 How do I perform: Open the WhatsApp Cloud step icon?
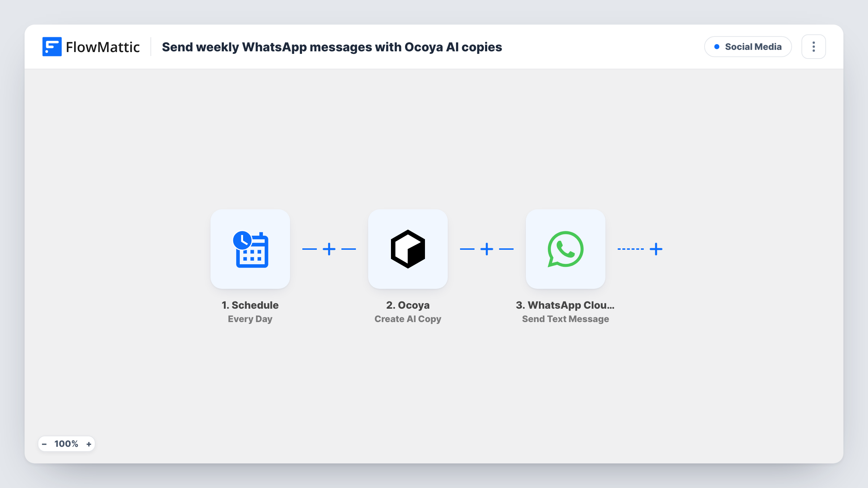(566, 249)
